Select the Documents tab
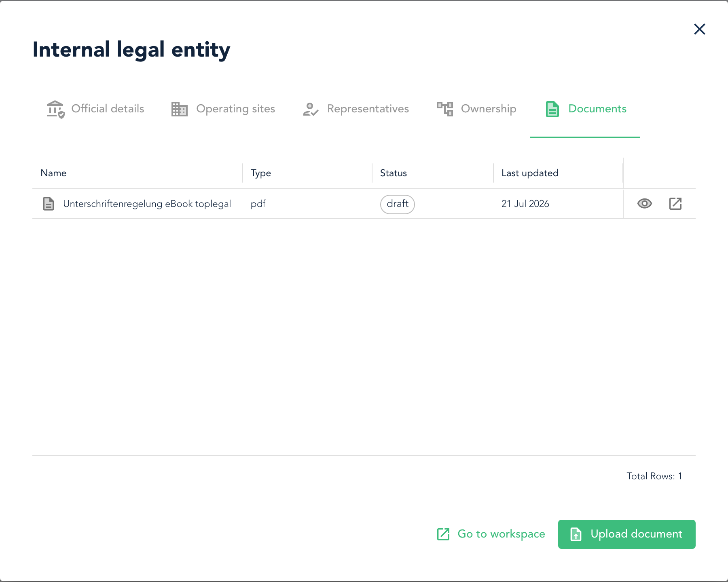Viewport: 728px width, 582px height. click(586, 109)
